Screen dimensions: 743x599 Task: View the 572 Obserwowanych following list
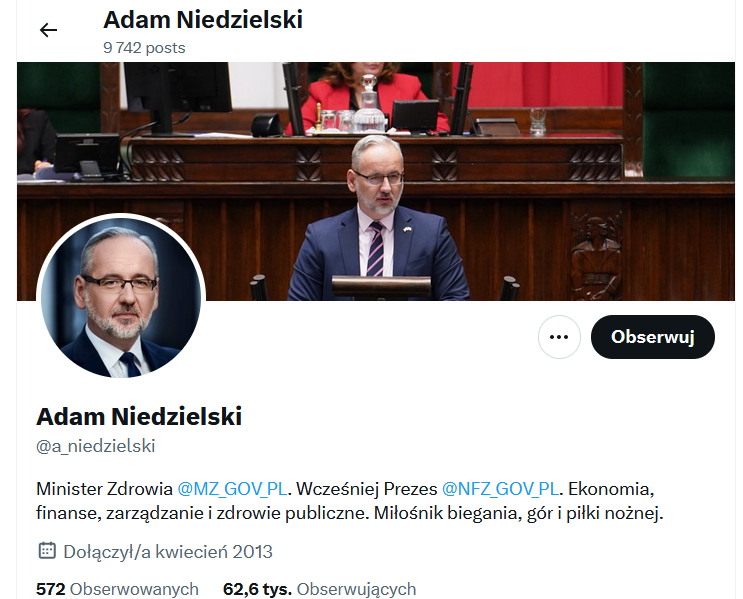[x=117, y=589]
